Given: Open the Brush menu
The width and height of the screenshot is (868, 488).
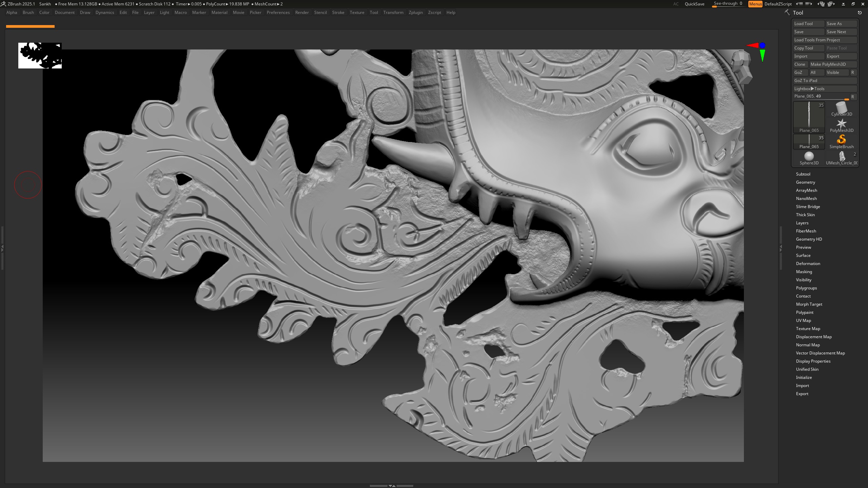Looking at the screenshot, I should click(28, 13).
